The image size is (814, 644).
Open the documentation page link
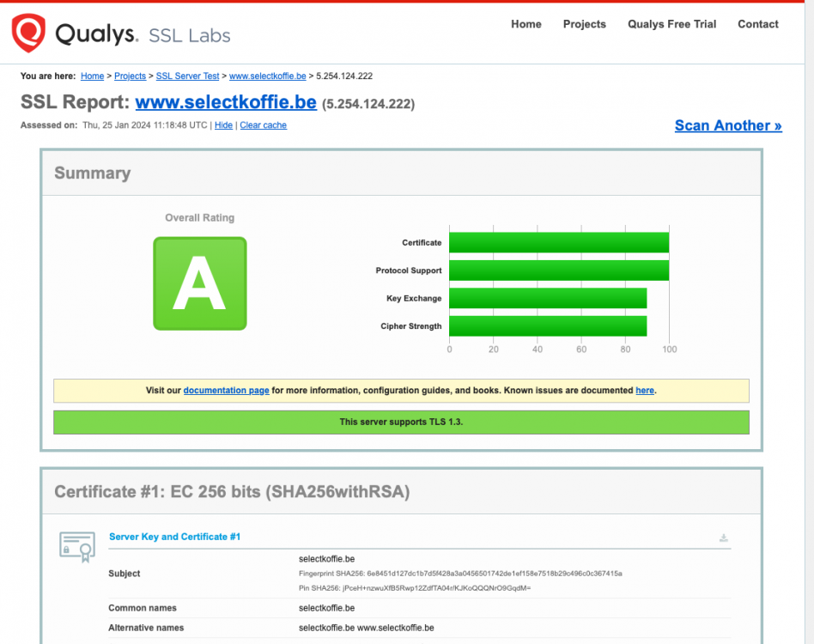click(x=226, y=390)
